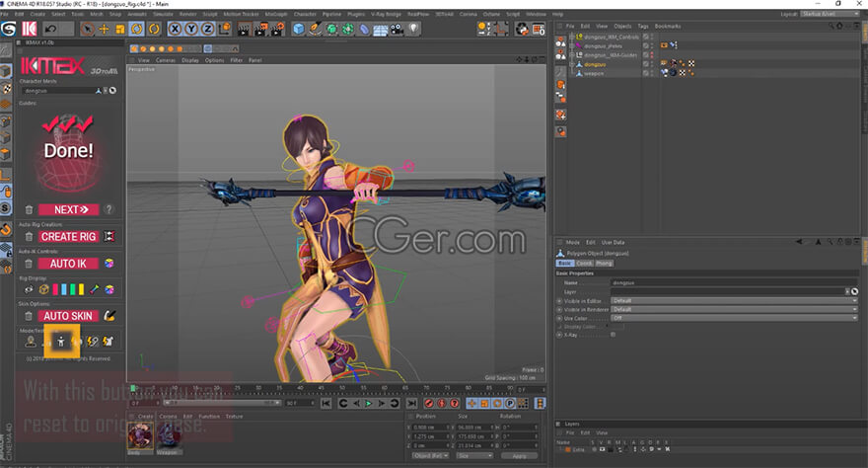Click the AUTO SKIN button
Viewport: 868px width, 468px height.
(69, 316)
